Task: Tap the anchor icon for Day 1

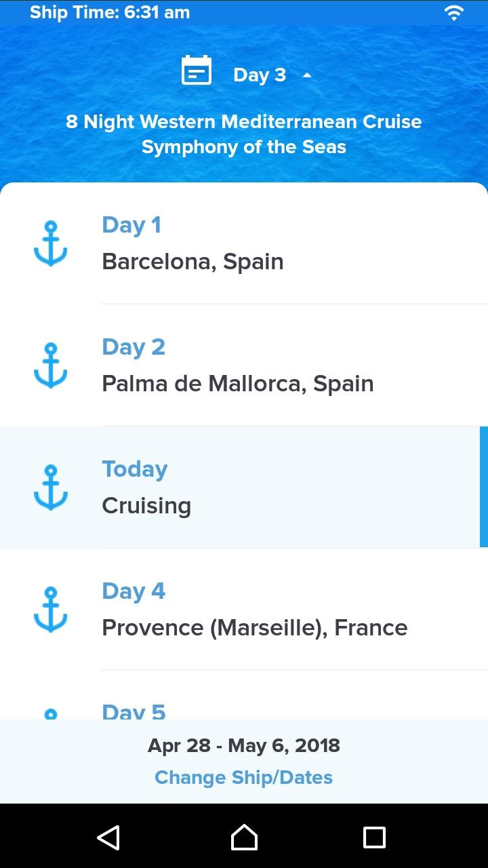Action: (x=51, y=243)
